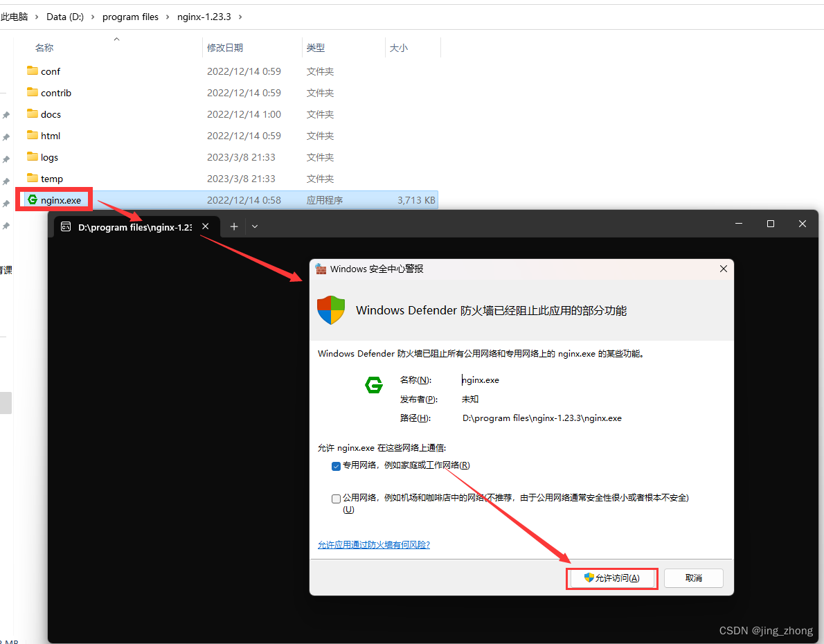Click the date 2022/12/14 1:00 for docs

point(244,114)
